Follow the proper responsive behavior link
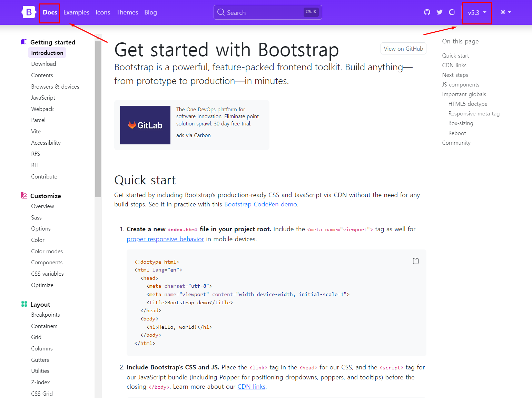The image size is (532, 398). click(x=165, y=239)
